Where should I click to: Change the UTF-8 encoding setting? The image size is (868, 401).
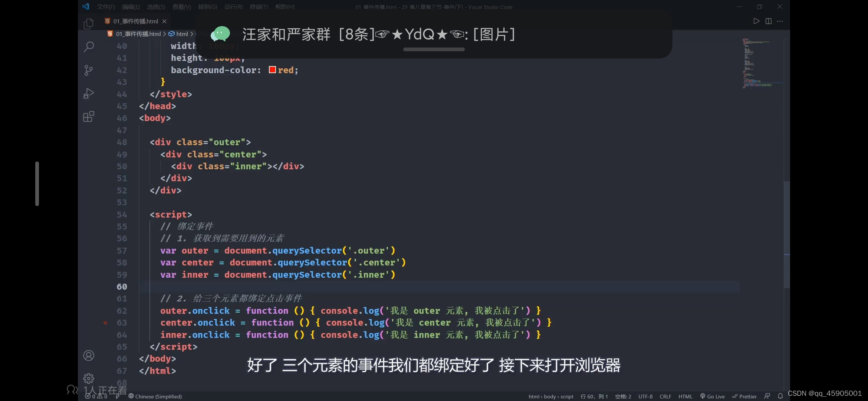[645, 396]
